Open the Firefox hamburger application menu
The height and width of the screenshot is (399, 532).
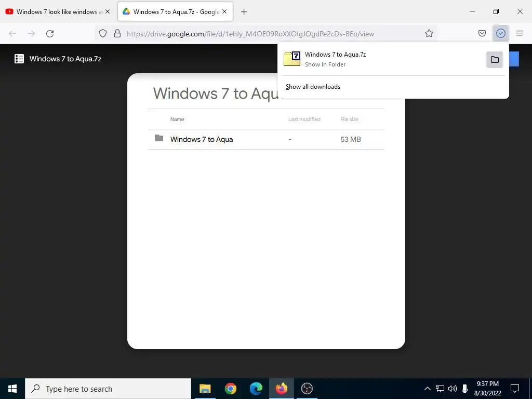point(520,33)
